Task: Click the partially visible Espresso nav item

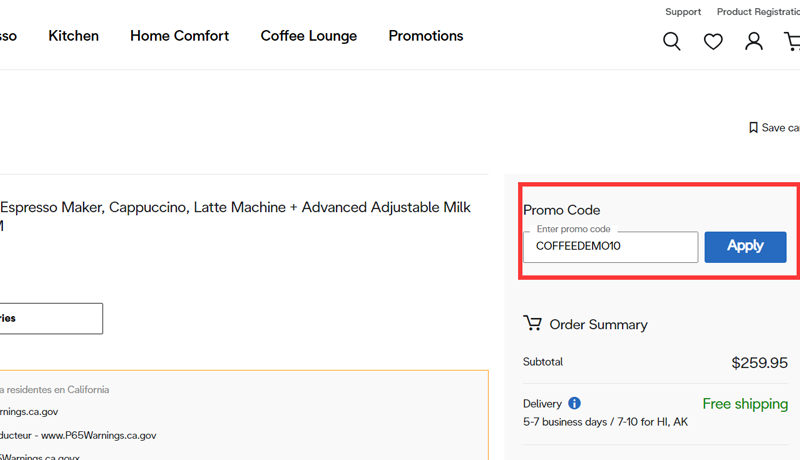Action: click(8, 36)
